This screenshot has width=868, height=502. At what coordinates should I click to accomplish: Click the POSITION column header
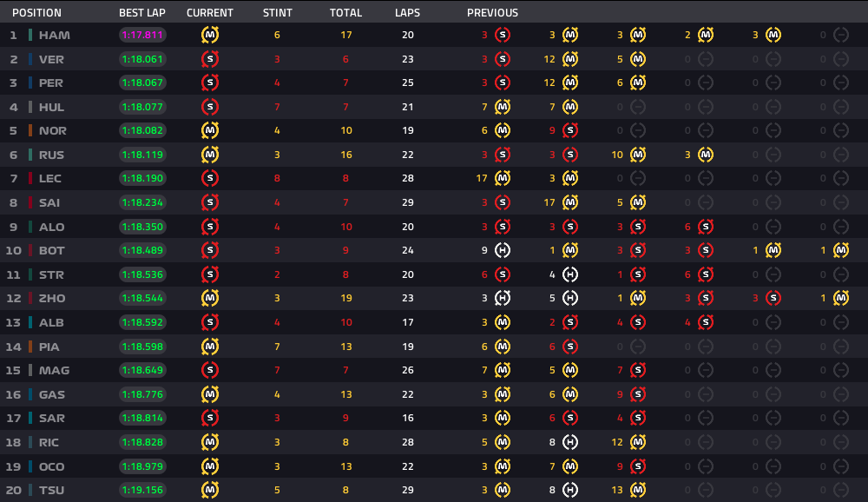tap(36, 12)
